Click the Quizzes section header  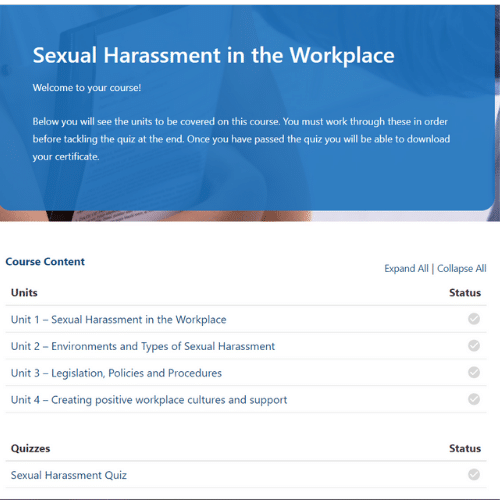click(x=30, y=448)
